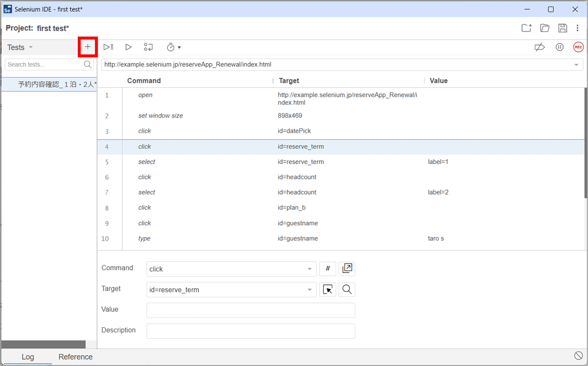
Task: Find target in page magnifier icon
Action: pos(347,289)
